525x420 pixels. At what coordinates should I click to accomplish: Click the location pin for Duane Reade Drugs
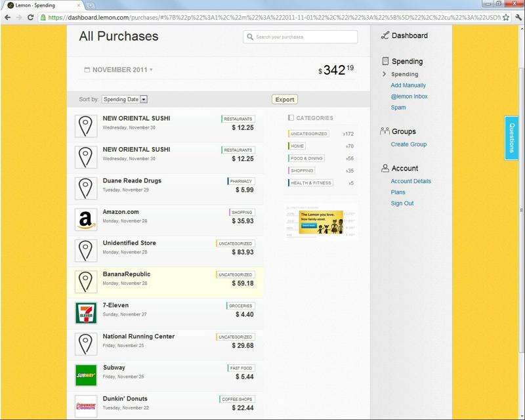click(86, 188)
